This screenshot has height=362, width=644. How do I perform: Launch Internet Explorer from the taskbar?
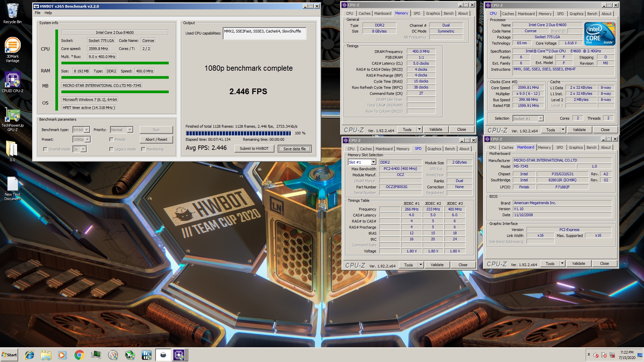pos(30,355)
